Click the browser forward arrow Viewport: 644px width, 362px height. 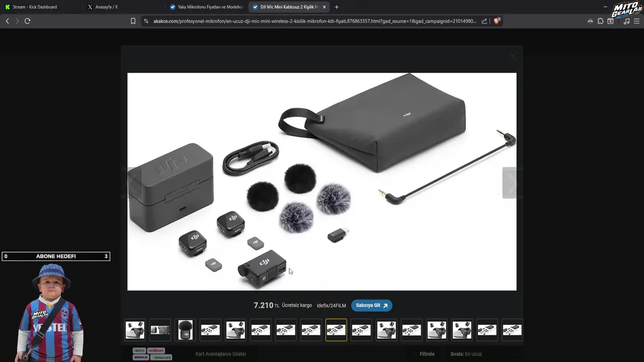point(17,21)
